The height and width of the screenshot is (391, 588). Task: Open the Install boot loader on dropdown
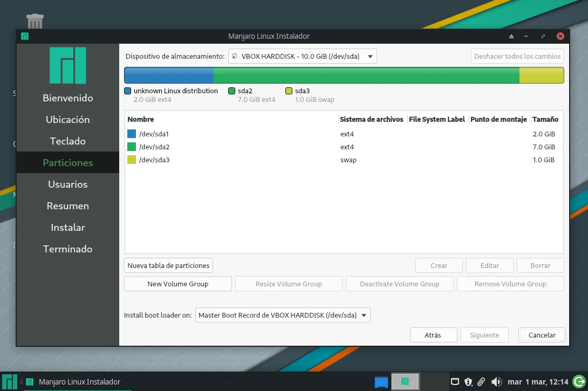(x=283, y=315)
